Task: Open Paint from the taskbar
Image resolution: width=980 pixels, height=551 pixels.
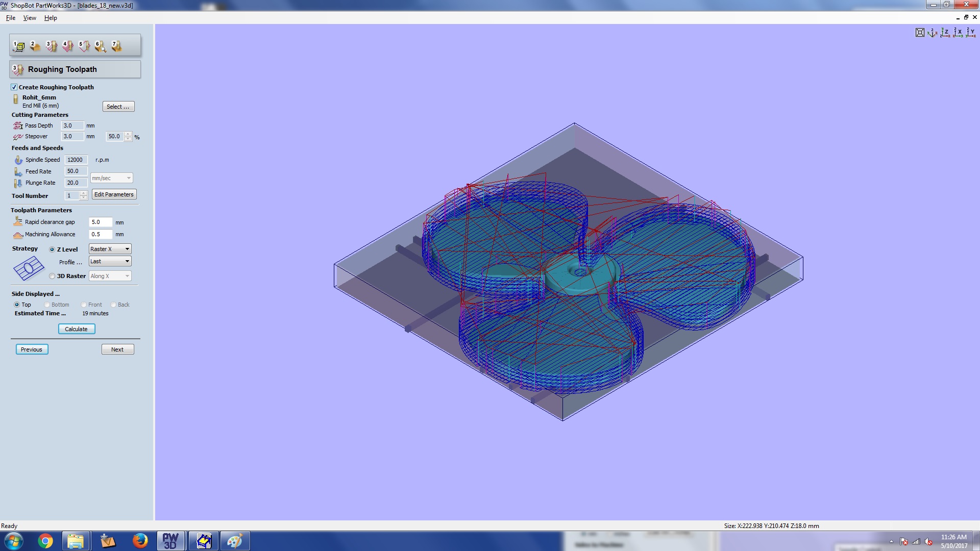Action: coord(235,541)
